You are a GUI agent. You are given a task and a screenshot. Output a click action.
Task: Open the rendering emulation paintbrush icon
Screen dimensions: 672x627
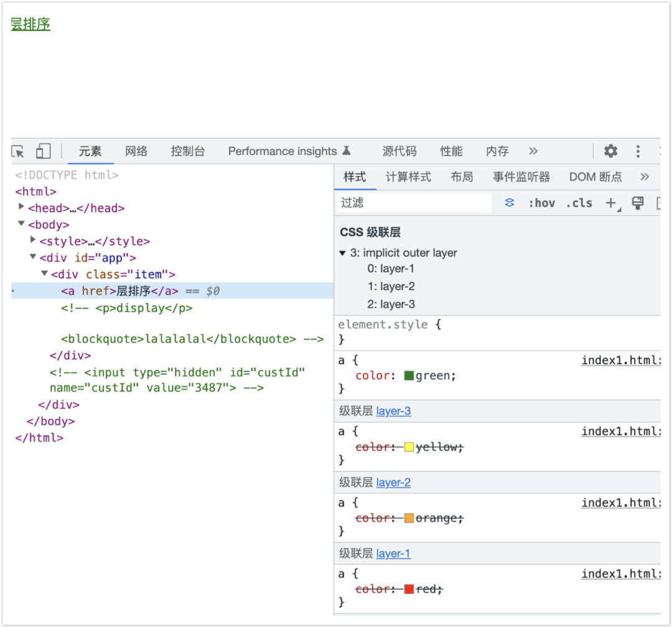(x=638, y=203)
